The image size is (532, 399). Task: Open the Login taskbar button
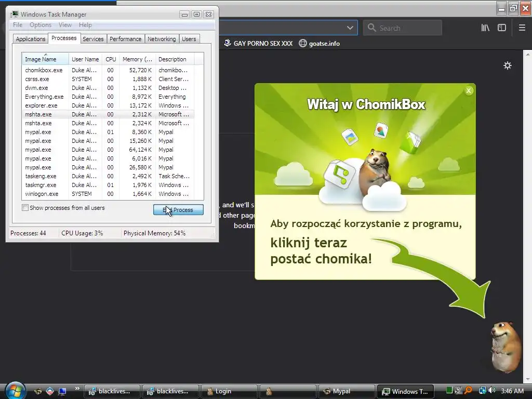229,391
